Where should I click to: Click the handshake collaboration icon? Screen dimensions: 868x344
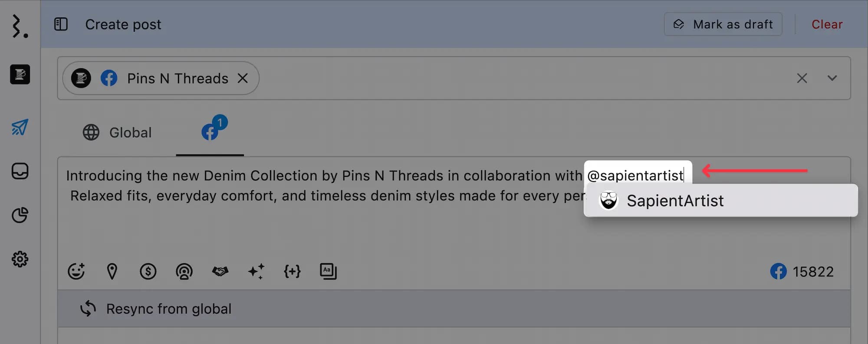(220, 271)
